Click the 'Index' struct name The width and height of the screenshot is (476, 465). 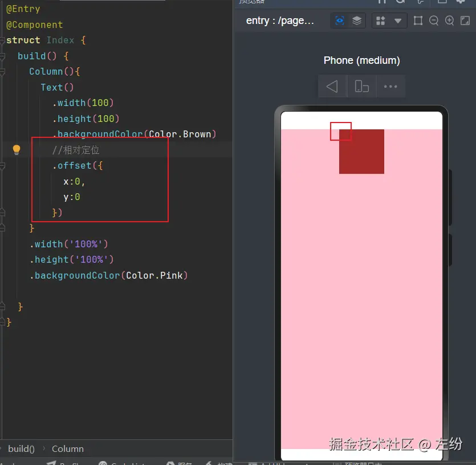point(60,40)
